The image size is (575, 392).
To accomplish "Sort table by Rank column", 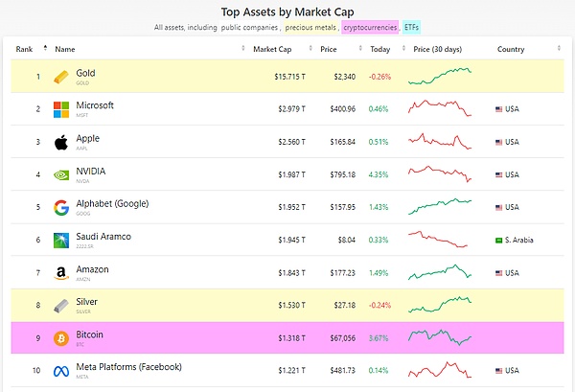I will [24, 49].
